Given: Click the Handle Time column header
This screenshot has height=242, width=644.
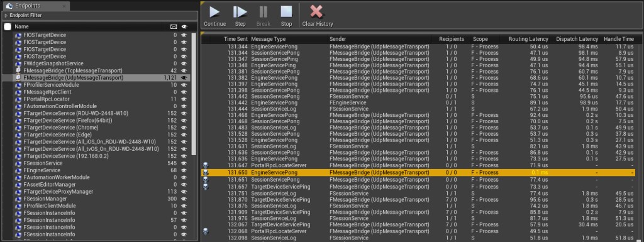Looking at the screenshot, I should click(x=619, y=39).
